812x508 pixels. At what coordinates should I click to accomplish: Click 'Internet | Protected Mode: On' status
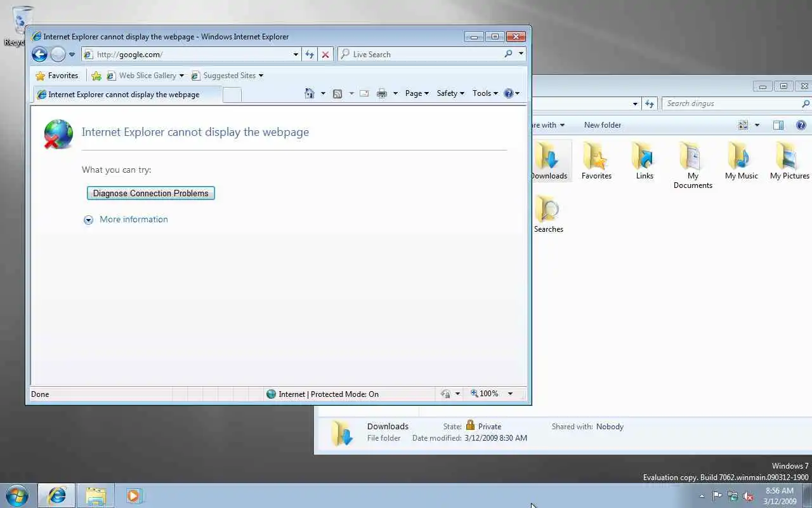click(x=322, y=394)
